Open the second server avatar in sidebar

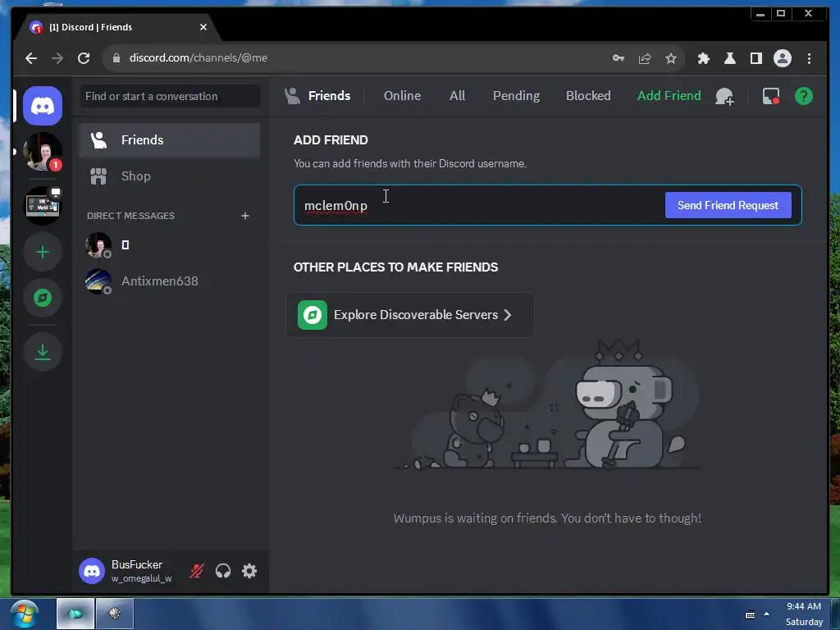pyautogui.click(x=43, y=205)
